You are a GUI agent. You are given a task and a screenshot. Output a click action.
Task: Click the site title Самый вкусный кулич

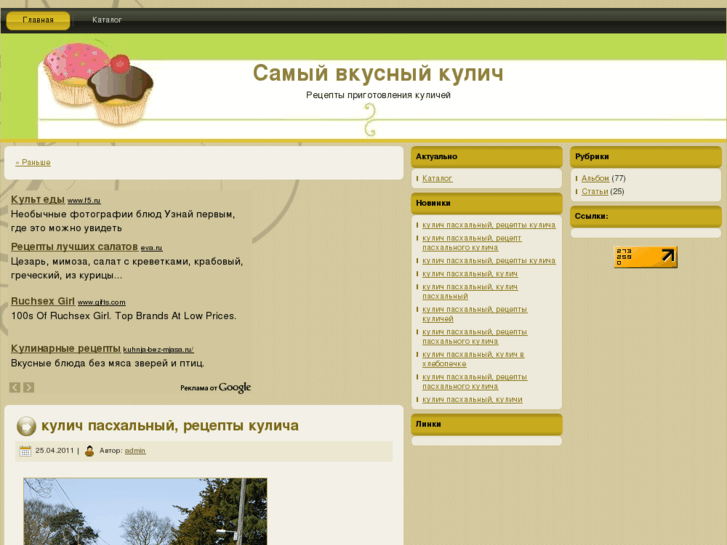(x=378, y=73)
